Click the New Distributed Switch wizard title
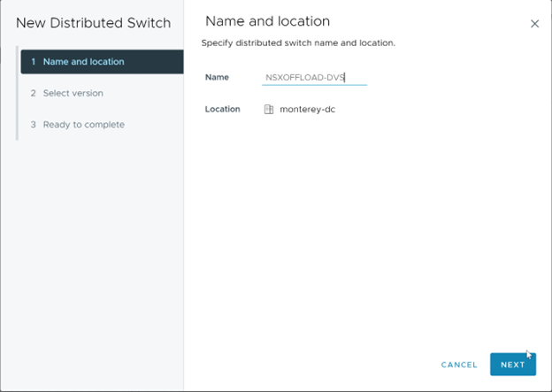This screenshot has height=392, width=552. (93, 22)
